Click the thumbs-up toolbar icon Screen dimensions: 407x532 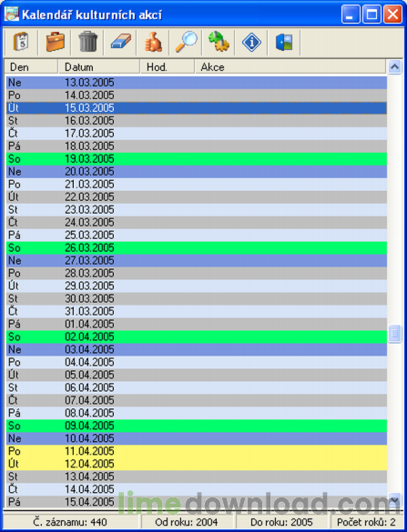[x=153, y=42]
